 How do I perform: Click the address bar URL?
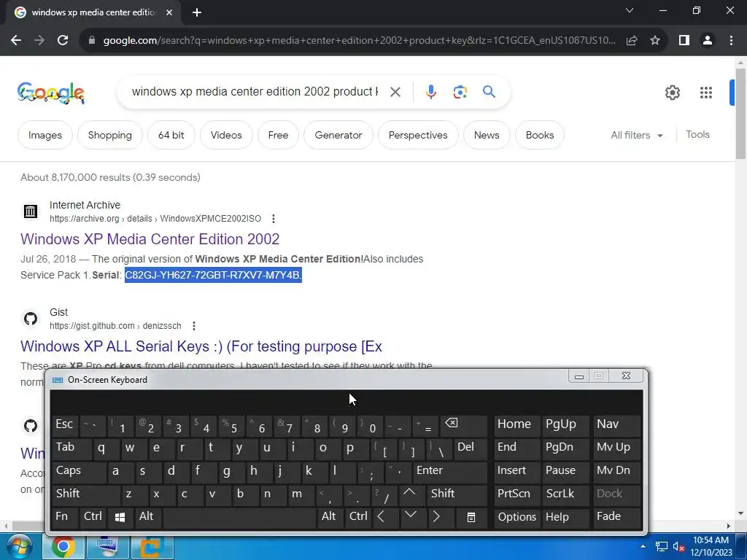(x=359, y=41)
